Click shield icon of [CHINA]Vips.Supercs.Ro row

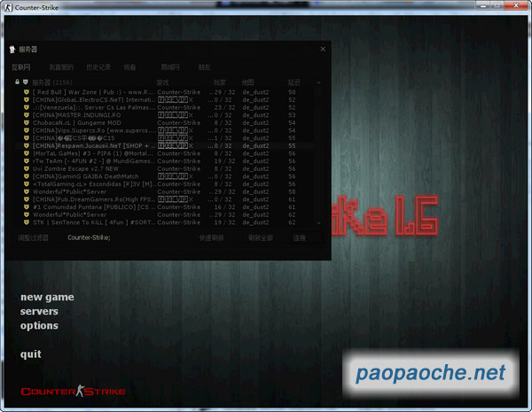point(26,130)
